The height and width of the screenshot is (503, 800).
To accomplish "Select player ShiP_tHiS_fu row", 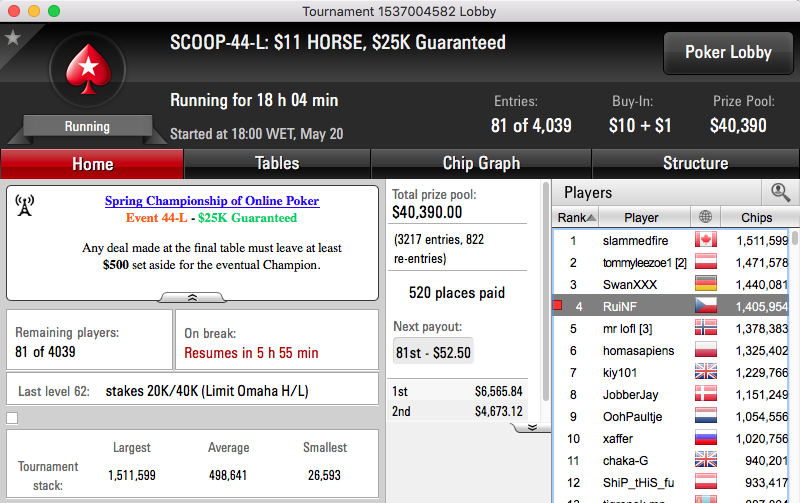I will point(671,482).
